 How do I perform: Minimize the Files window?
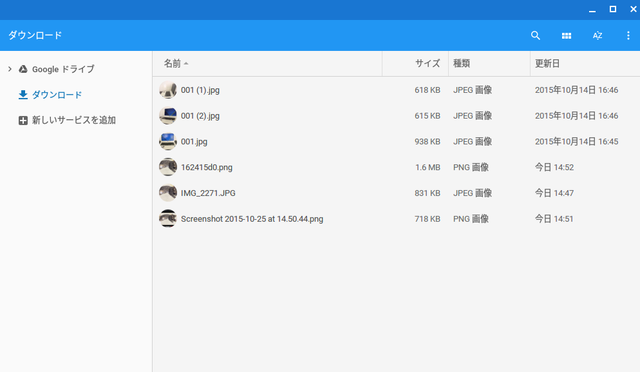592,10
